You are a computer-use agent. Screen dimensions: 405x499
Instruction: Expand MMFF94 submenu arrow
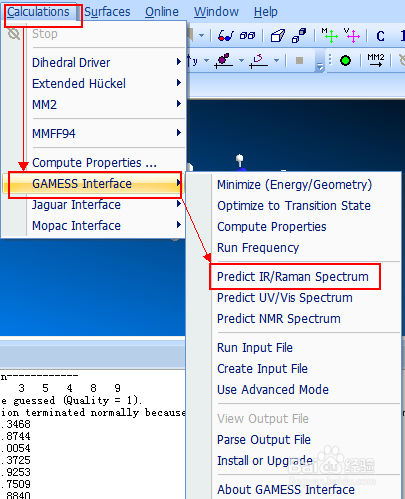pyautogui.click(x=179, y=133)
